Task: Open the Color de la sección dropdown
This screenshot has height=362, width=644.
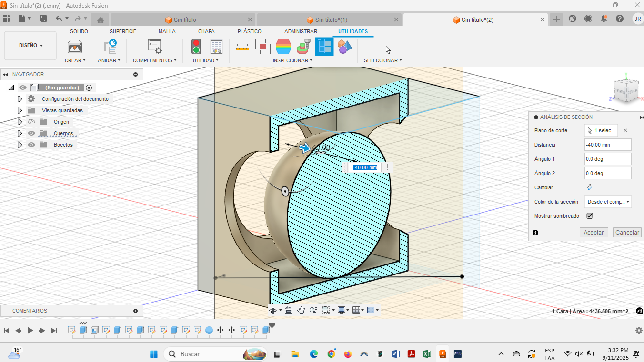Action: coord(608,202)
